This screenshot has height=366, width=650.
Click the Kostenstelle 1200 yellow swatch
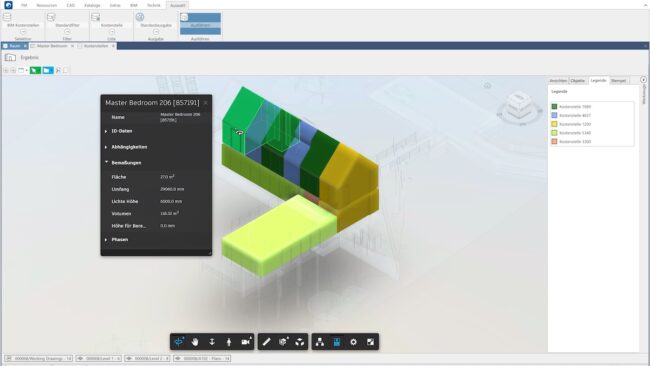554,124
